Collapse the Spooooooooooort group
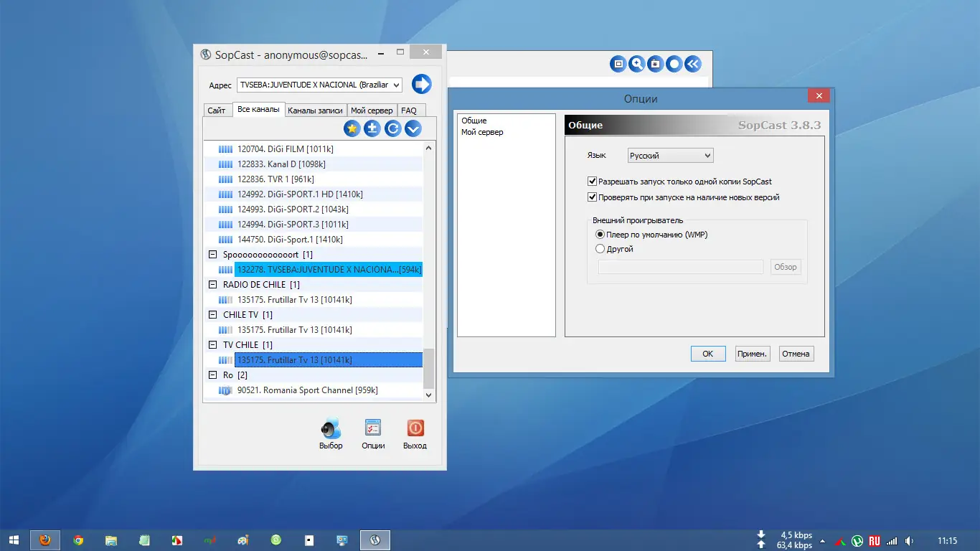 pos(213,255)
